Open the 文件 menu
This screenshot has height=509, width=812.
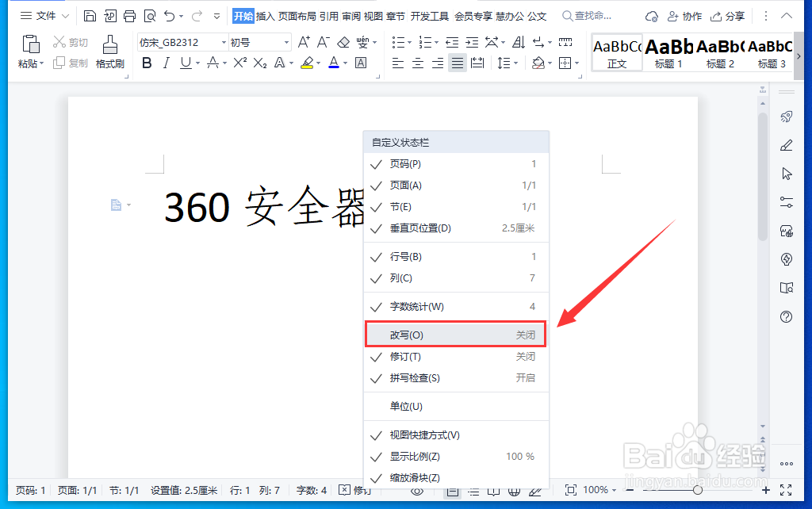tap(44, 16)
